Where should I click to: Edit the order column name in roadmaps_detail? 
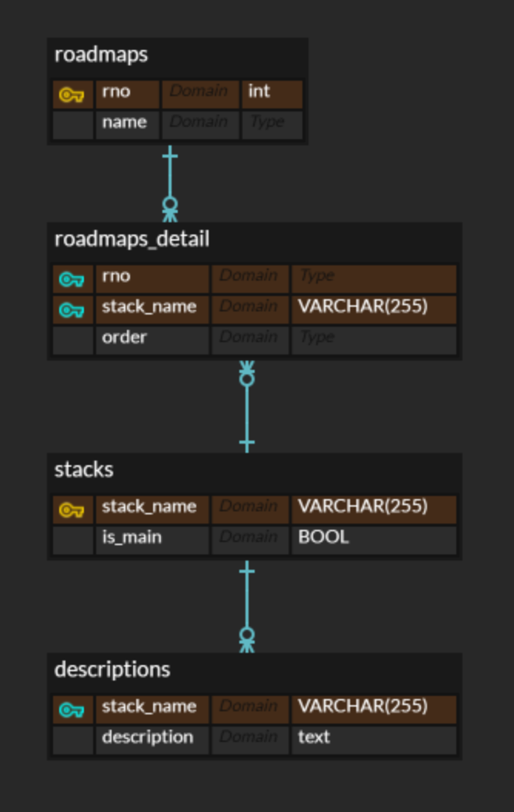click(125, 338)
